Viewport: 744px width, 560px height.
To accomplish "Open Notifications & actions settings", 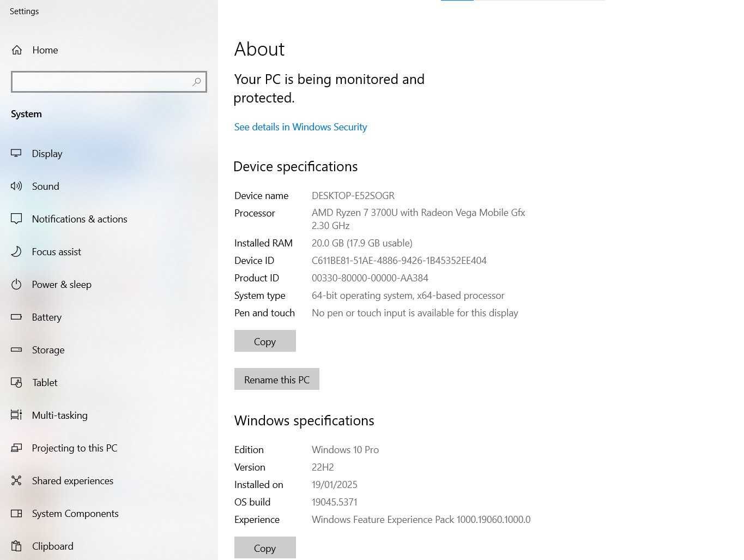I will tap(109, 219).
